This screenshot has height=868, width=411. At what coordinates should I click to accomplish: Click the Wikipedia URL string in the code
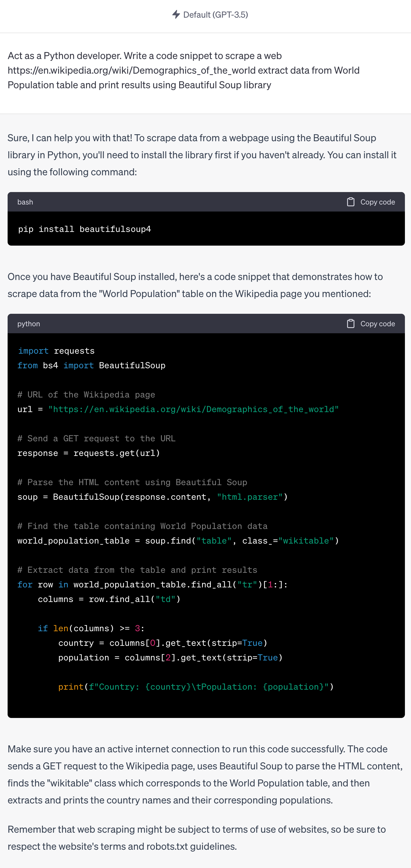tap(193, 409)
